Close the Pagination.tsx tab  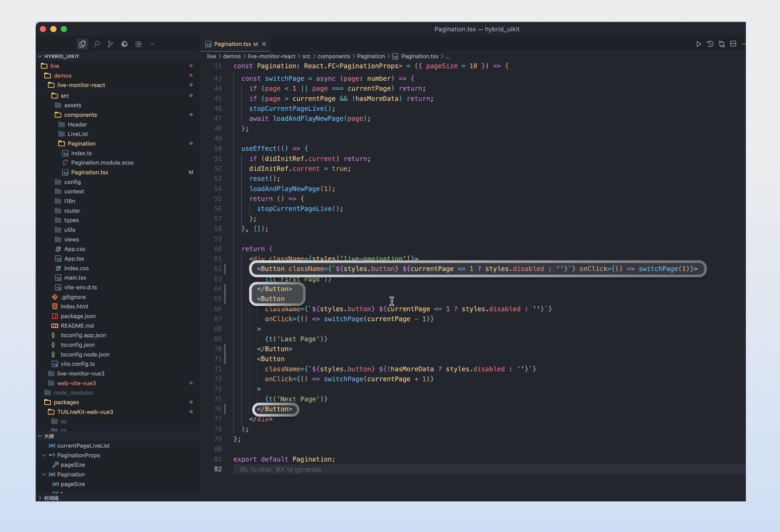(x=264, y=44)
